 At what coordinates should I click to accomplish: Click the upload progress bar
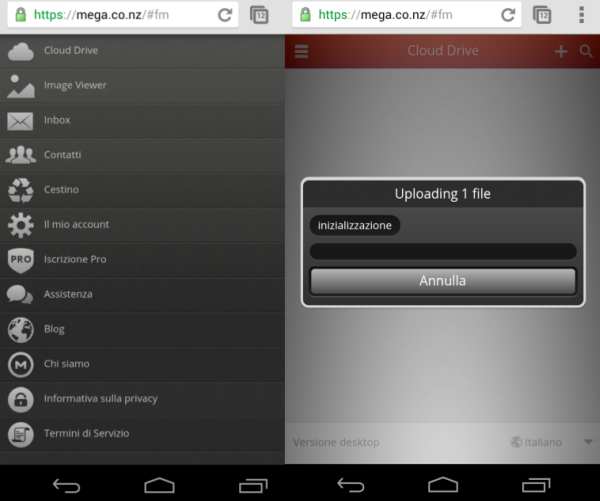pos(443,251)
